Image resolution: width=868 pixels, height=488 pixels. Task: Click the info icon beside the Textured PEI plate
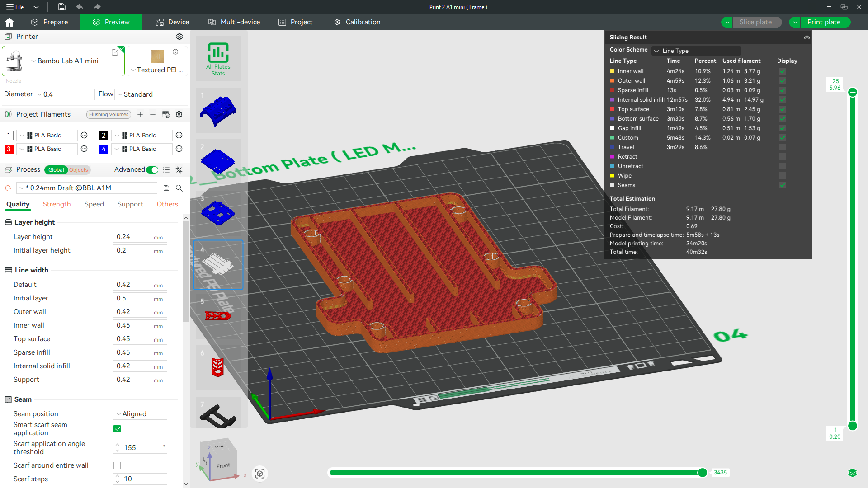pos(175,52)
